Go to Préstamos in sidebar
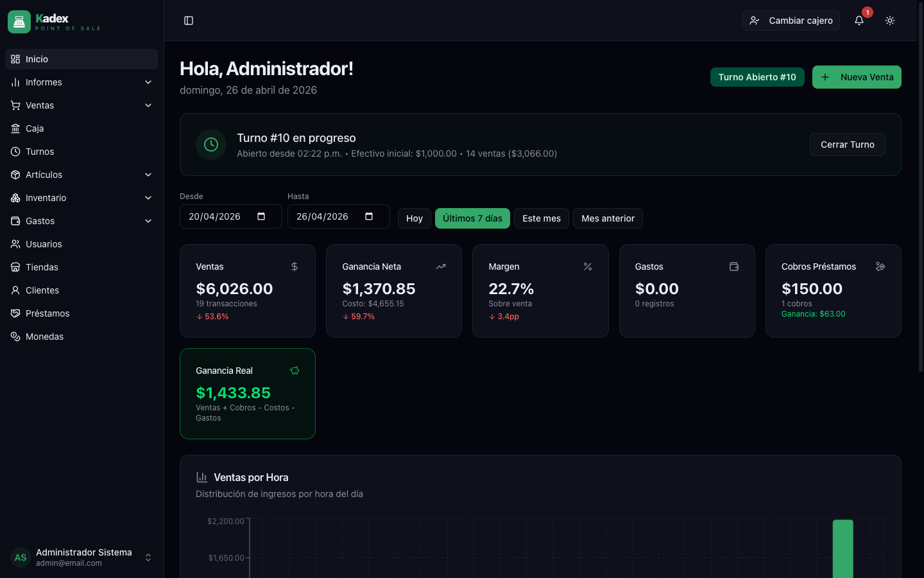 47,313
